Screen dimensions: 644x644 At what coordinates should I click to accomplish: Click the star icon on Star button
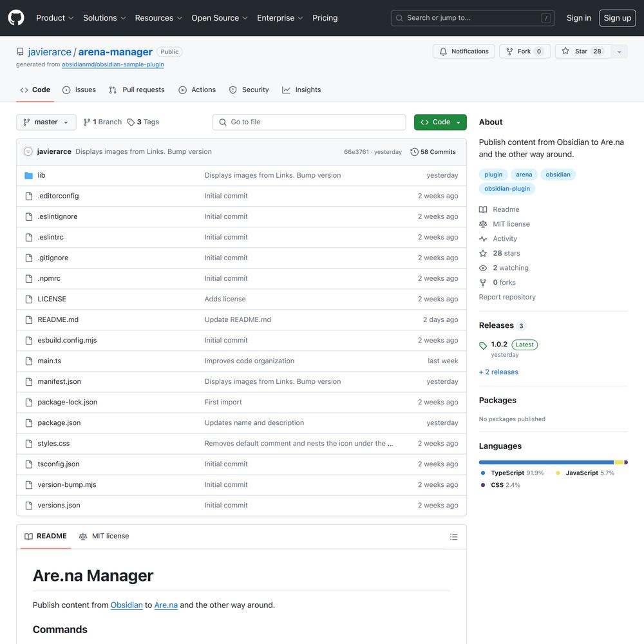(x=565, y=51)
